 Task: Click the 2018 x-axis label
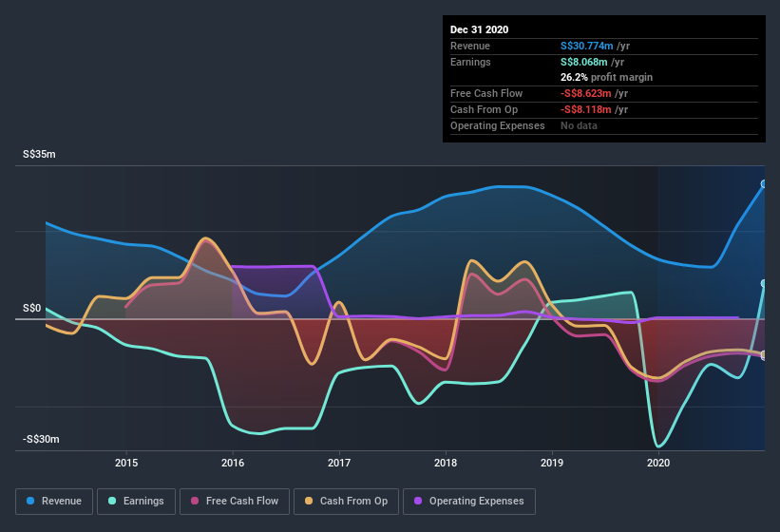pyautogui.click(x=446, y=463)
